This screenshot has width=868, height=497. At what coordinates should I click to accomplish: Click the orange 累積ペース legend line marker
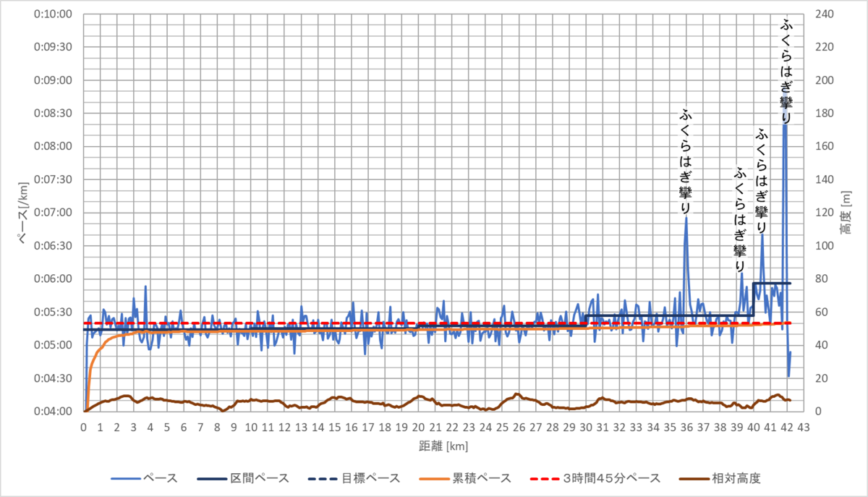[434, 479]
